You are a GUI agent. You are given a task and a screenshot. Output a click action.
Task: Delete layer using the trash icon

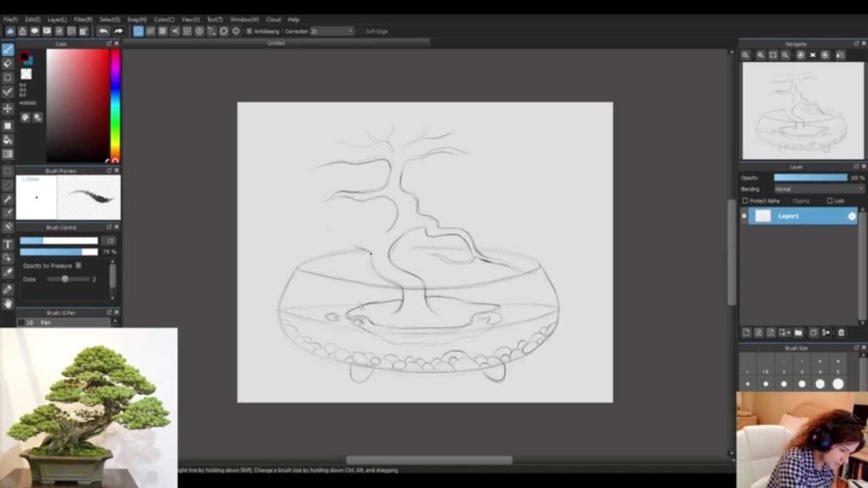(x=841, y=333)
